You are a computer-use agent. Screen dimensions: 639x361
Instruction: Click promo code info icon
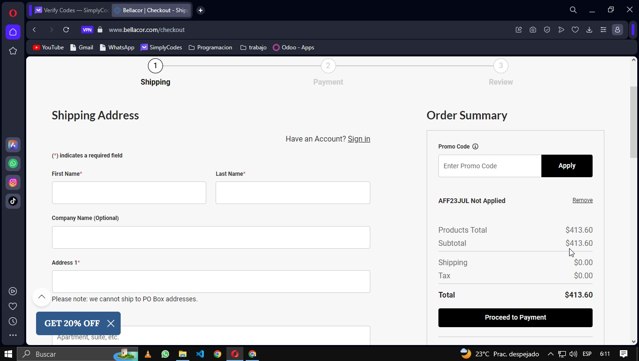(475, 146)
